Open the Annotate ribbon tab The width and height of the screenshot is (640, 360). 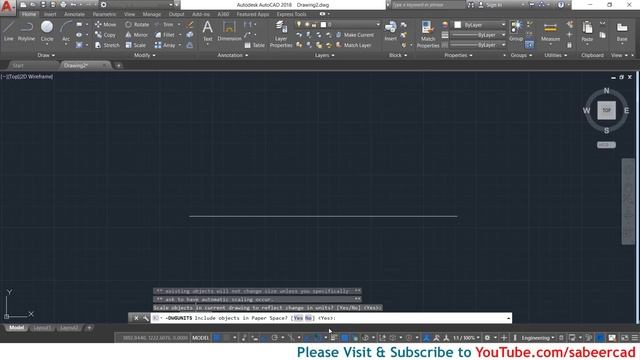coord(74,14)
